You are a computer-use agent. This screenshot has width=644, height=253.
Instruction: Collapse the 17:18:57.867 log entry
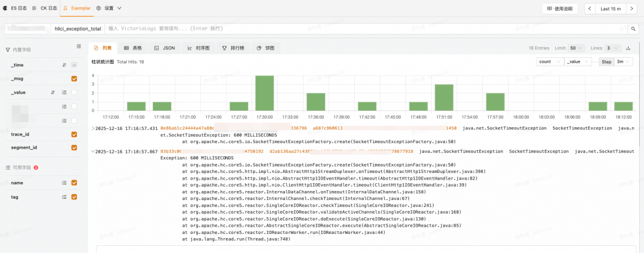93,152
